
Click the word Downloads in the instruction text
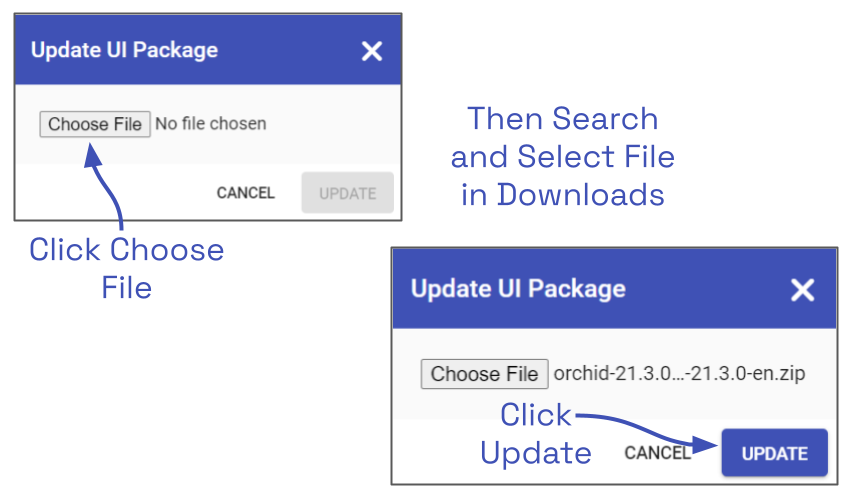click(580, 194)
